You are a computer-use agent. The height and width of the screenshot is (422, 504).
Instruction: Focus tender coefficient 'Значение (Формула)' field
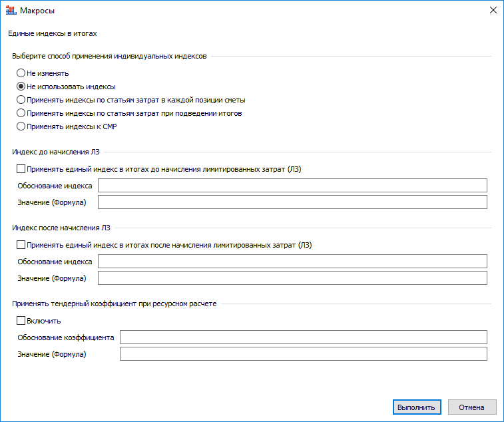tap(303, 354)
